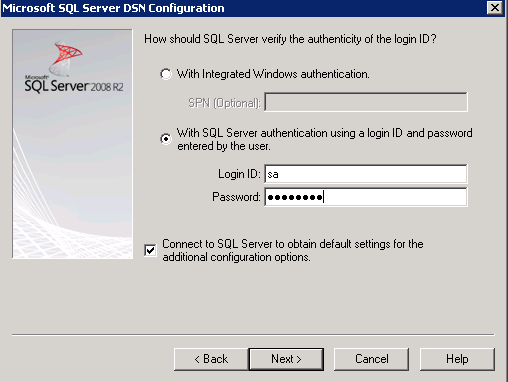Close the DSN Configuration dialog
The image size is (508, 382).
495,7
